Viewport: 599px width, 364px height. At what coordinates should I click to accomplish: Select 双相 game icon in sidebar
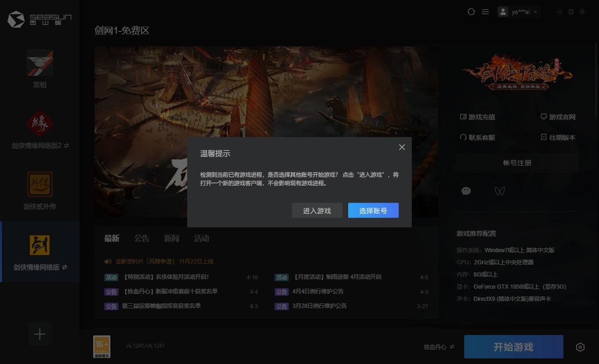tap(40, 63)
